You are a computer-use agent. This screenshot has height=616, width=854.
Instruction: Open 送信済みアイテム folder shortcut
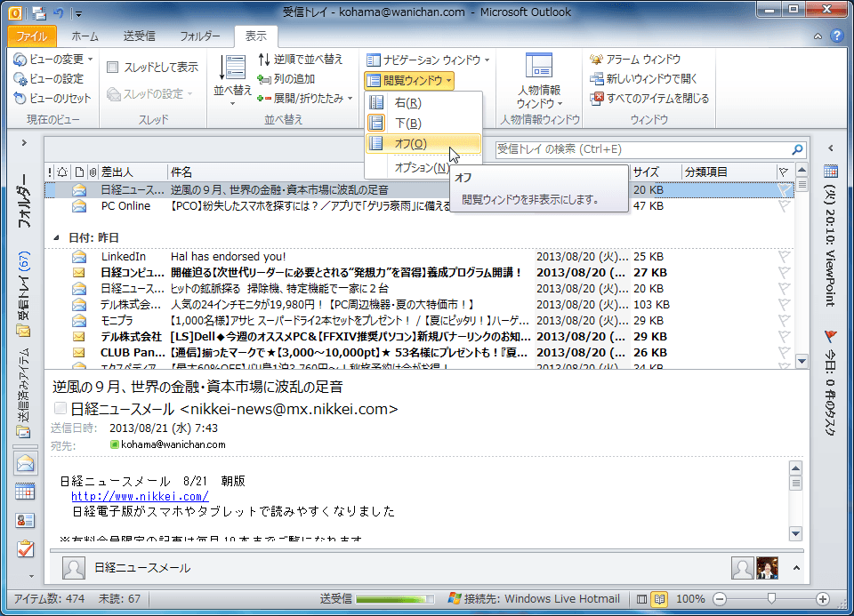pyautogui.click(x=24, y=393)
